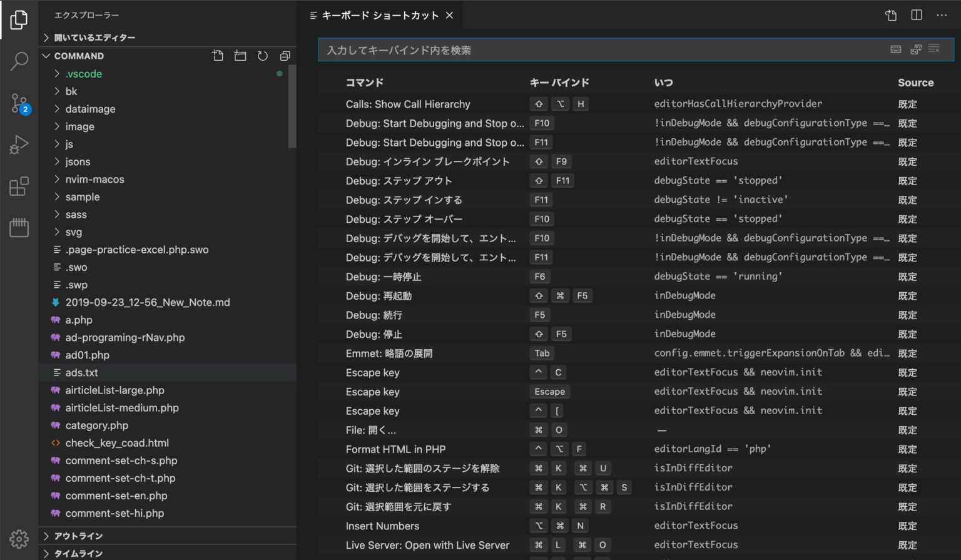The image size is (961, 560).
Task: Collapse all folders in the explorer
Action: pos(285,56)
